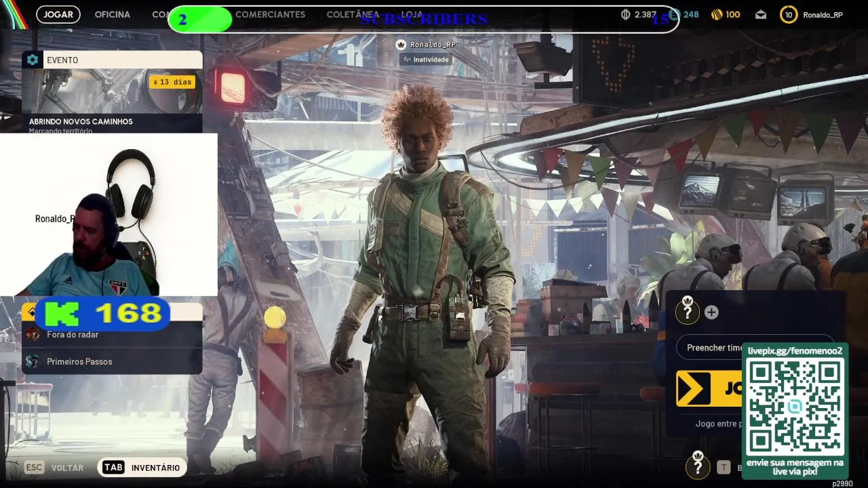Screen dimensions: 868x488
Task: Click the Primeiros Passos quest icon
Action: (33, 362)
